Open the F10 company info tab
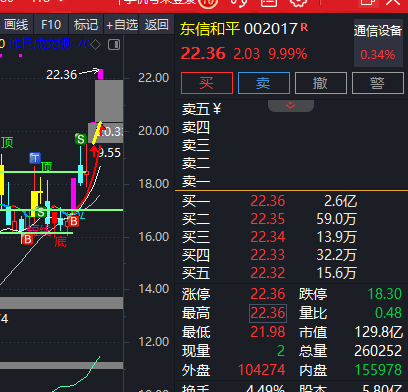 [51, 25]
